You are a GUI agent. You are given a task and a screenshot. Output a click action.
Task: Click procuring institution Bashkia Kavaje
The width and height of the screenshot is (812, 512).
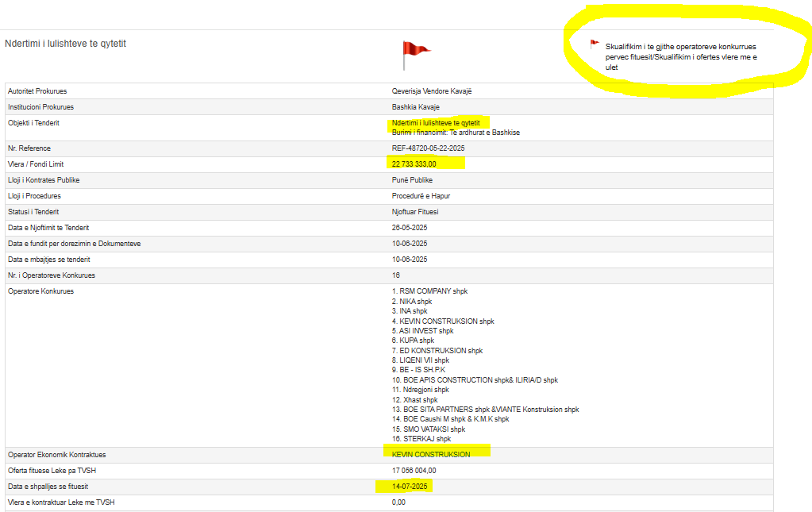click(x=415, y=107)
